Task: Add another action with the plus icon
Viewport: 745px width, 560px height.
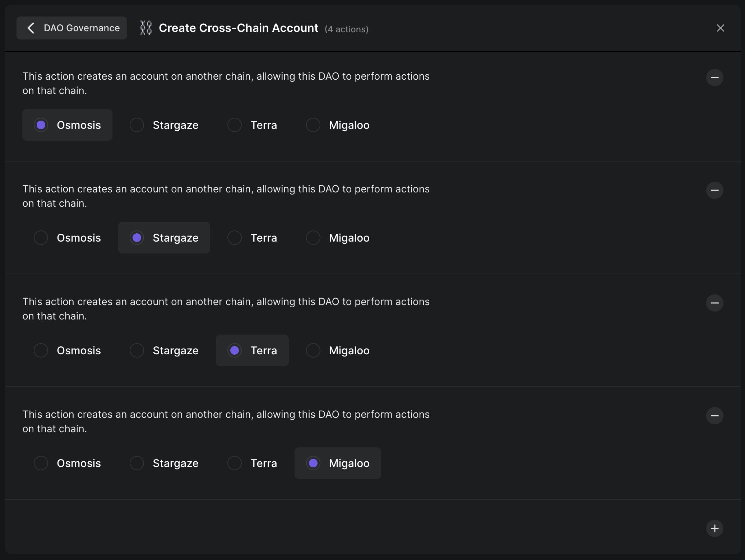Action: (714, 528)
